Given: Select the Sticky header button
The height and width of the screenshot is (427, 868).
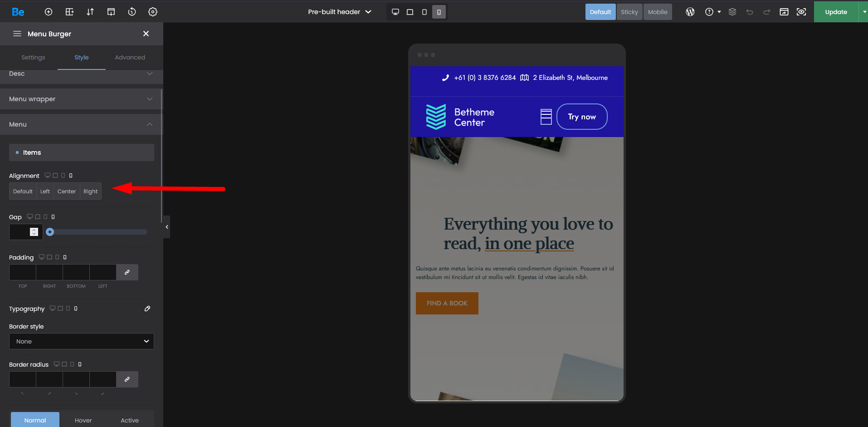Looking at the screenshot, I should tap(629, 12).
